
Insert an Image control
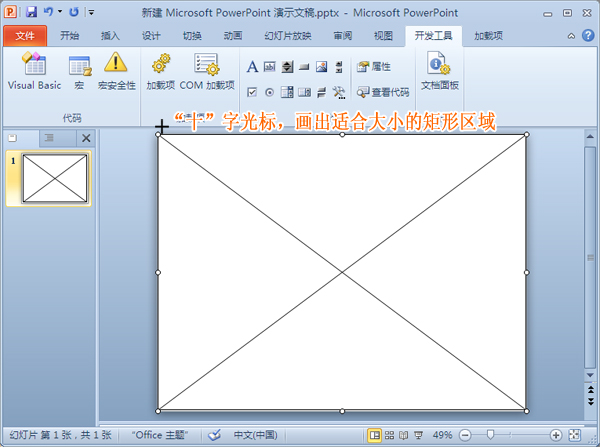(x=321, y=67)
